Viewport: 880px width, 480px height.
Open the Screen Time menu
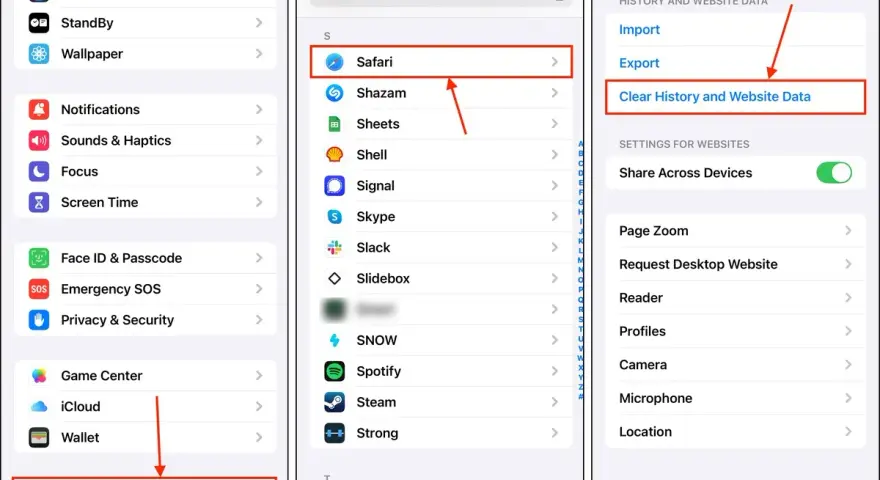145,202
